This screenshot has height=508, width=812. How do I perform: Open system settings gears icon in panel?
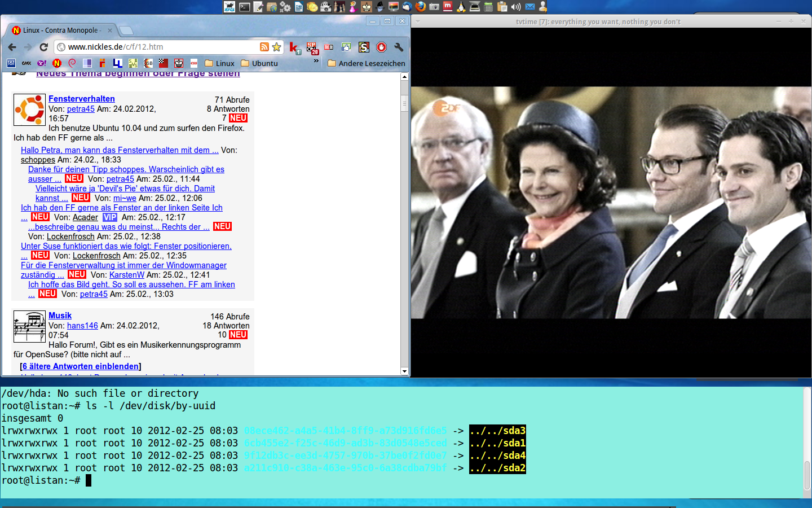pos(285,7)
